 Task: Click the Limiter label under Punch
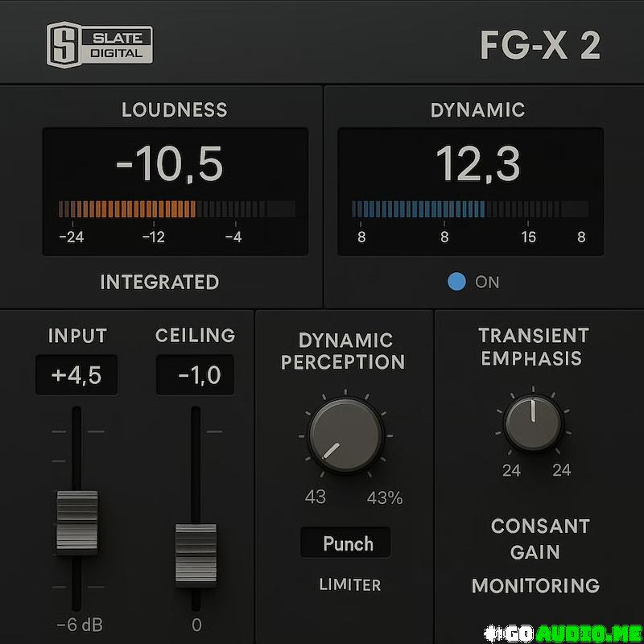[349, 584]
